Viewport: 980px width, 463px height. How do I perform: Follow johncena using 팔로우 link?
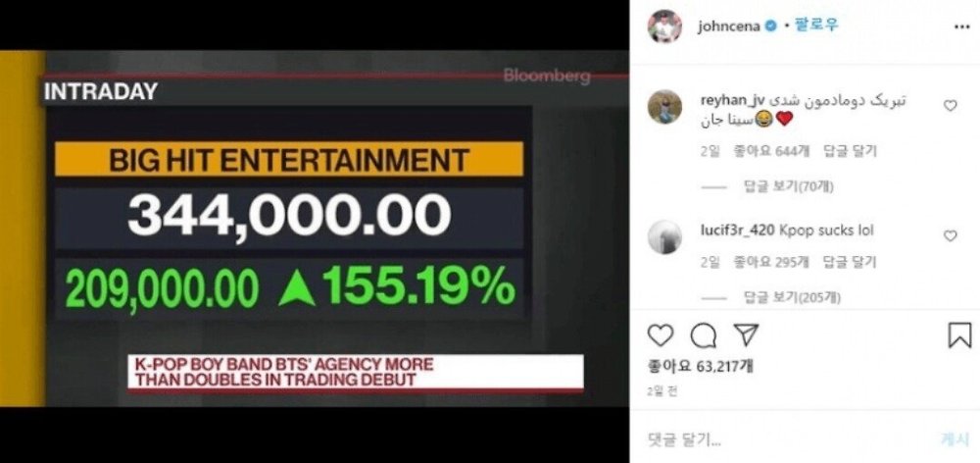click(x=816, y=26)
